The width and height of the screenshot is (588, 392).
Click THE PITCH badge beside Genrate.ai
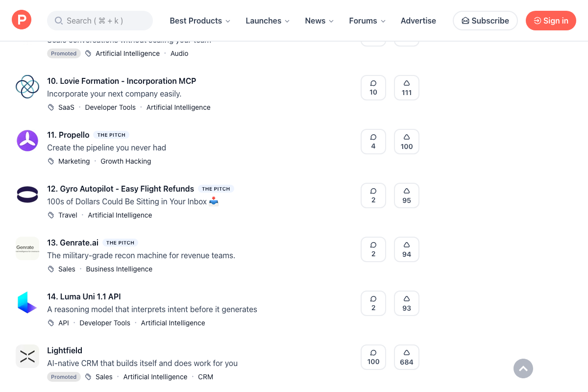(x=120, y=243)
